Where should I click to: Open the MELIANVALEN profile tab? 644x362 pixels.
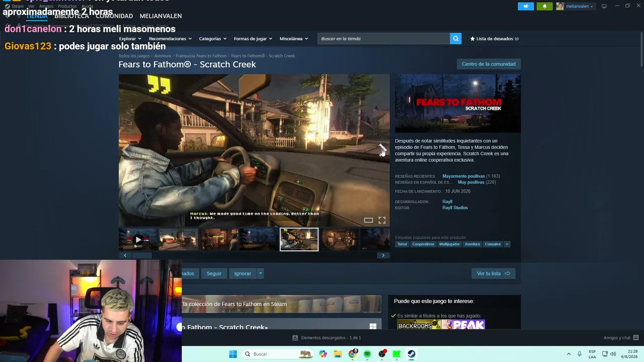point(160,16)
